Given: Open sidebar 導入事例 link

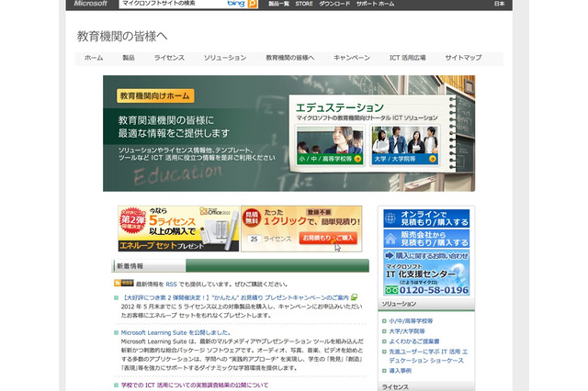Looking at the screenshot, I should click(x=400, y=371).
